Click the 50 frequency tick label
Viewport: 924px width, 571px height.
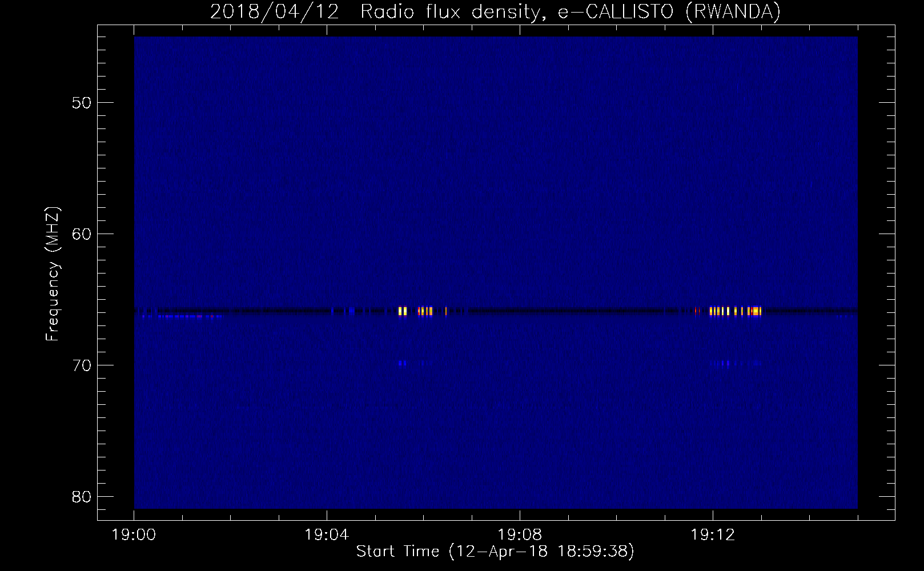pyautogui.click(x=82, y=103)
